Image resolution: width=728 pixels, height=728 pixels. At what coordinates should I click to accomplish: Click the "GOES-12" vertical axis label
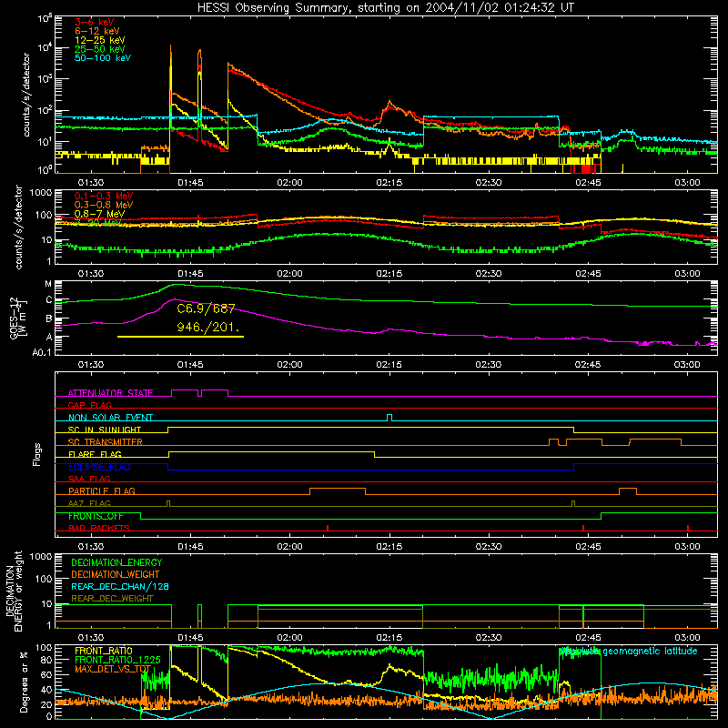point(15,318)
